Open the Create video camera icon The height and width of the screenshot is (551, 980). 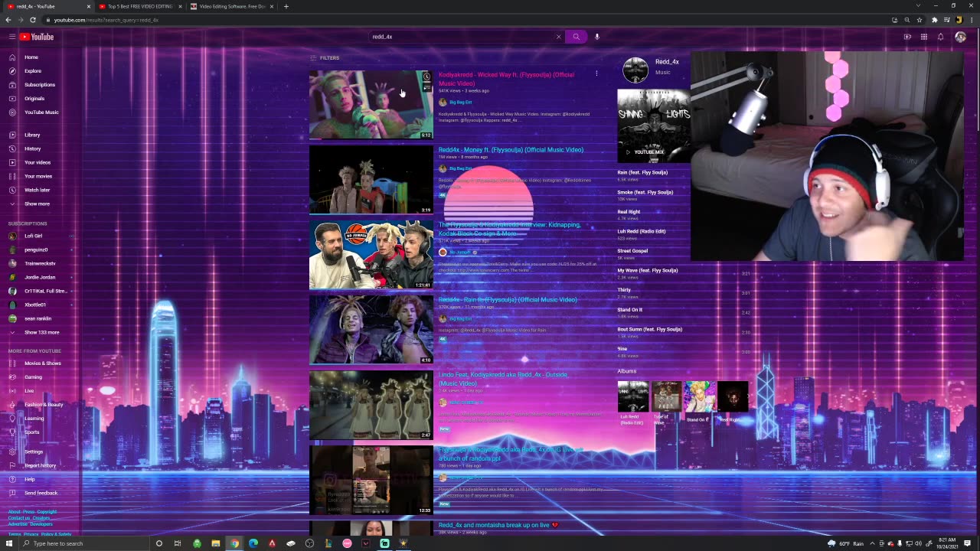pyautogui.click(x=907, y=37)
